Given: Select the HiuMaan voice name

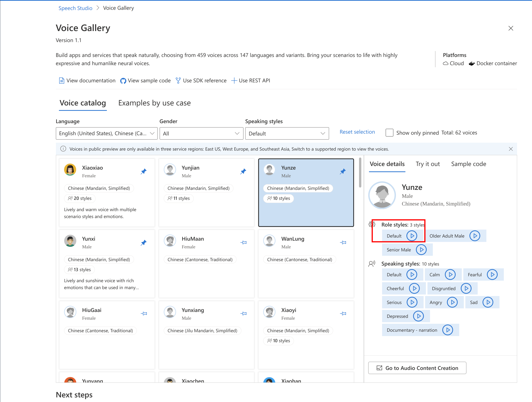Looking at the screenshot, I should [193, 239].
